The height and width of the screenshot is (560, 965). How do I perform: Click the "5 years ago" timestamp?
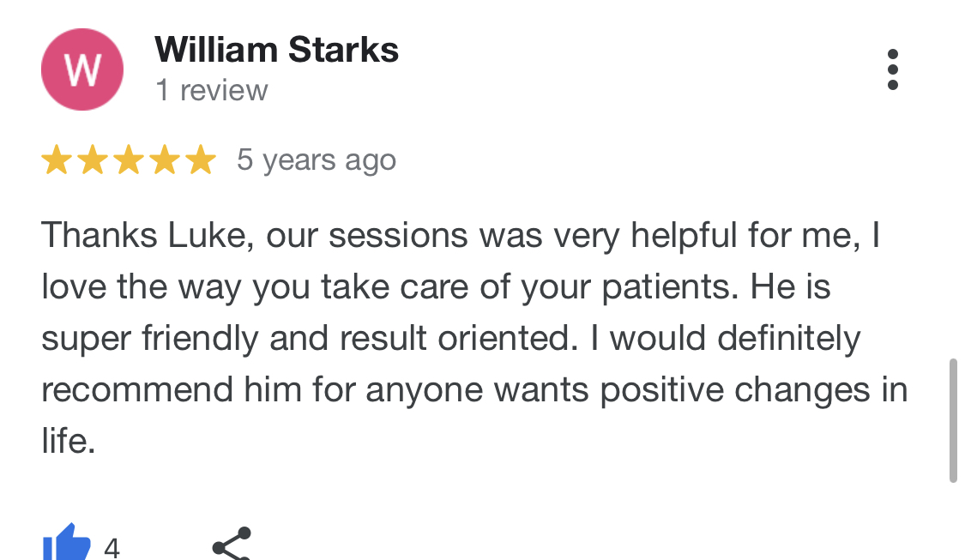pos(317,160)
